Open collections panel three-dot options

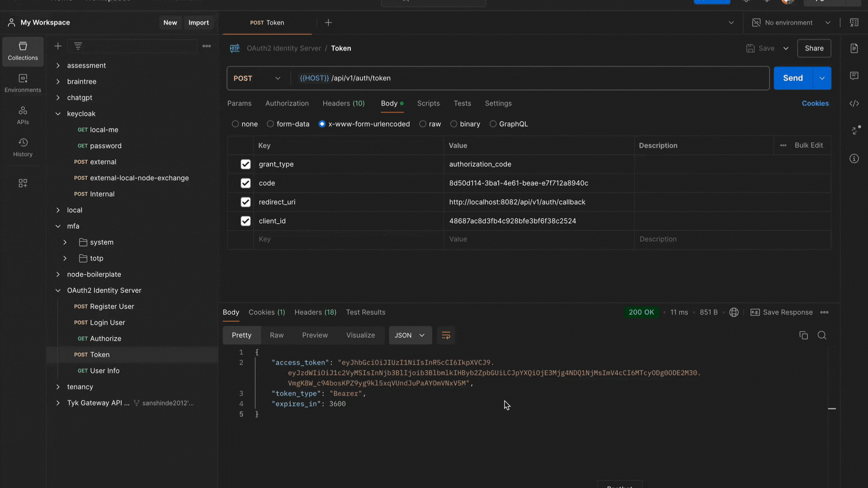point(207,46)
